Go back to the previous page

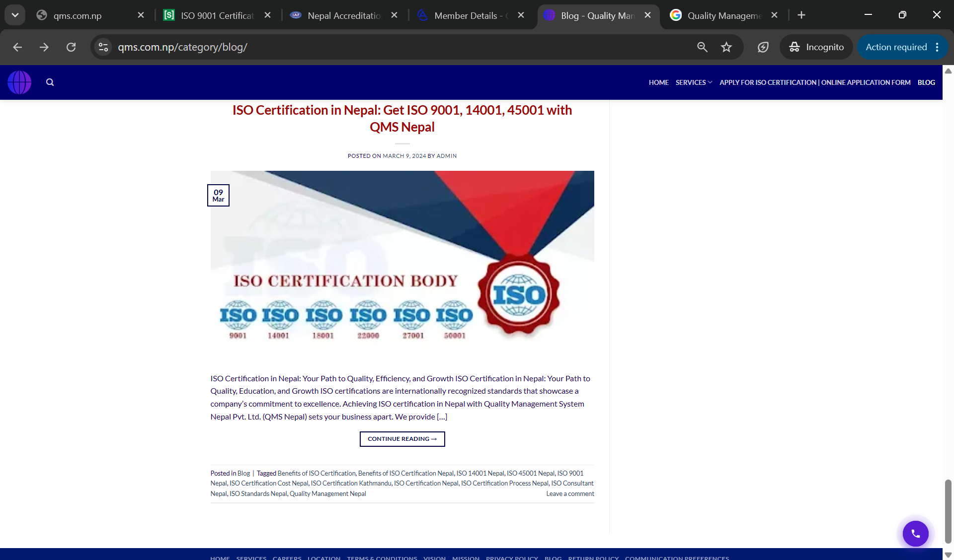(17, 47)
